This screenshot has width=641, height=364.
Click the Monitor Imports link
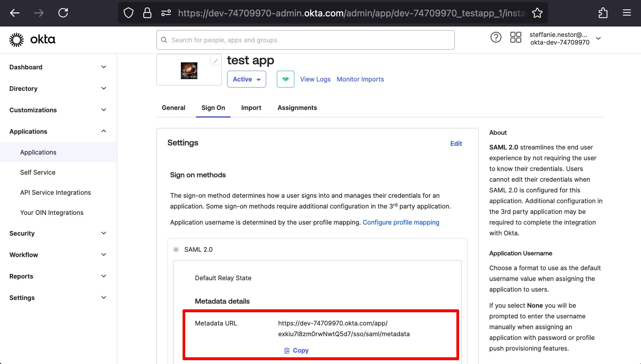click(360, 79)
